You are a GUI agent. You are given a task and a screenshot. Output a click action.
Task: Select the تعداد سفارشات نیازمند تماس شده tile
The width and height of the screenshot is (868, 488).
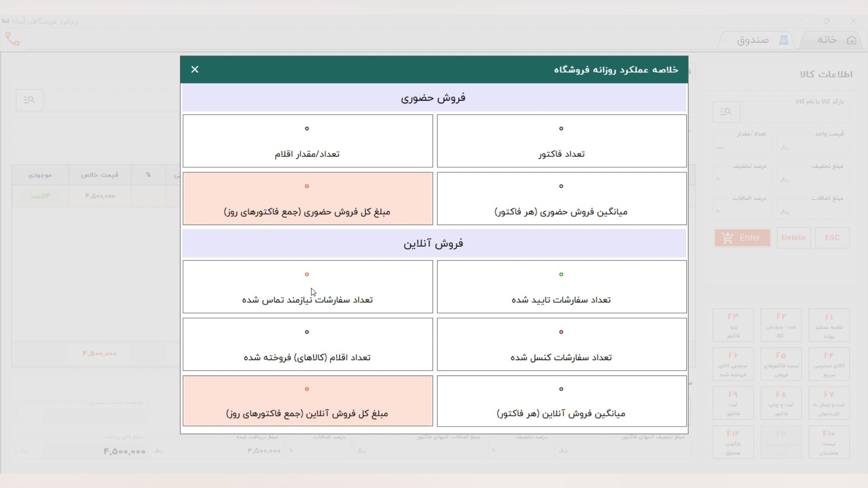(x=307, y=286)
